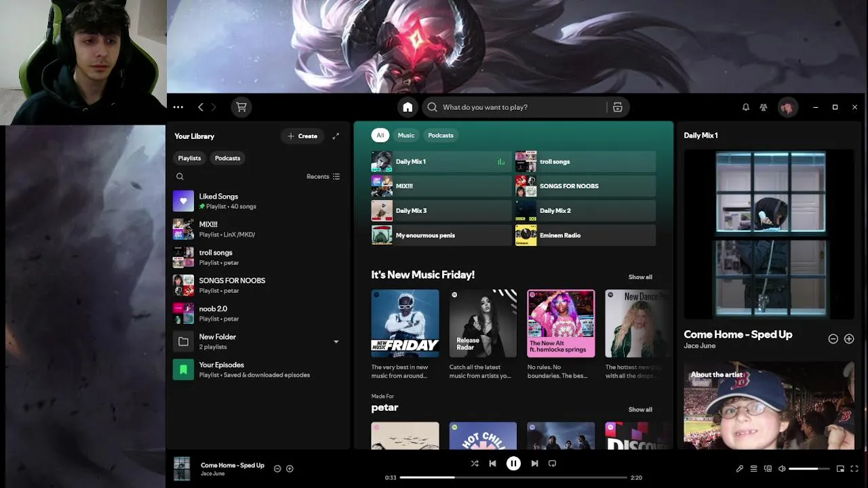Open SONGS FOR NOOBS shortcut tile
This screenshot has height=488, width=868.
click(x=585, y=186)
